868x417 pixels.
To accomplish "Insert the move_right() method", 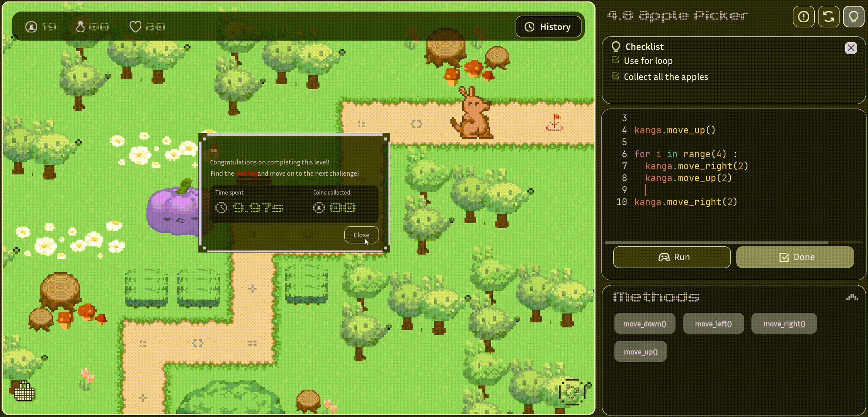I will (x=784, y=324).
